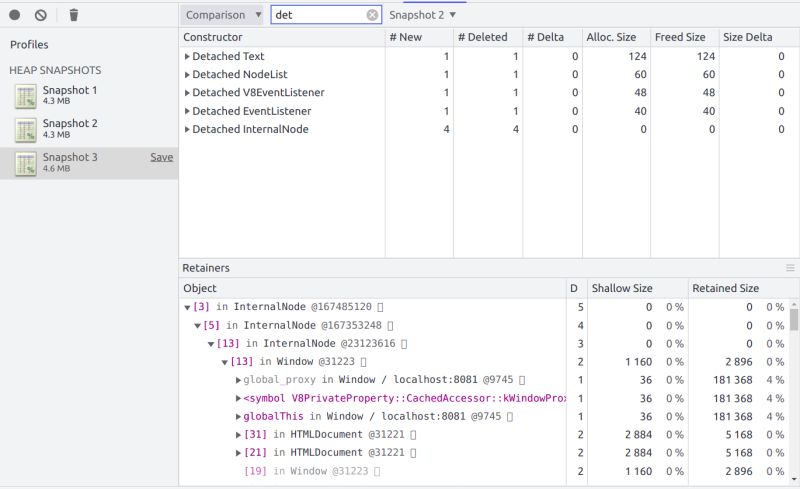The image size is (800, 489).
Task: Select the Snapshot 1 entry in profiles
Action: [x=89, y=96]
